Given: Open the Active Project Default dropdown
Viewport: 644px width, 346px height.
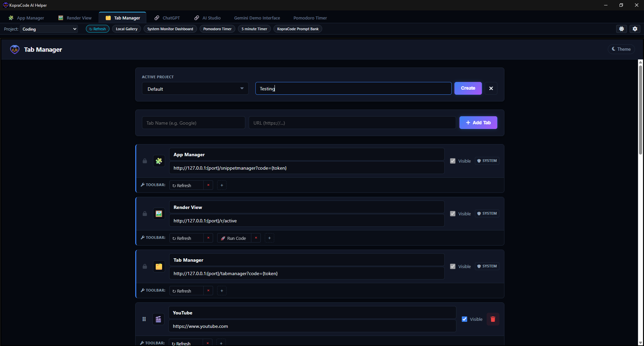Looking at the screenshot, I should point(195,89).
